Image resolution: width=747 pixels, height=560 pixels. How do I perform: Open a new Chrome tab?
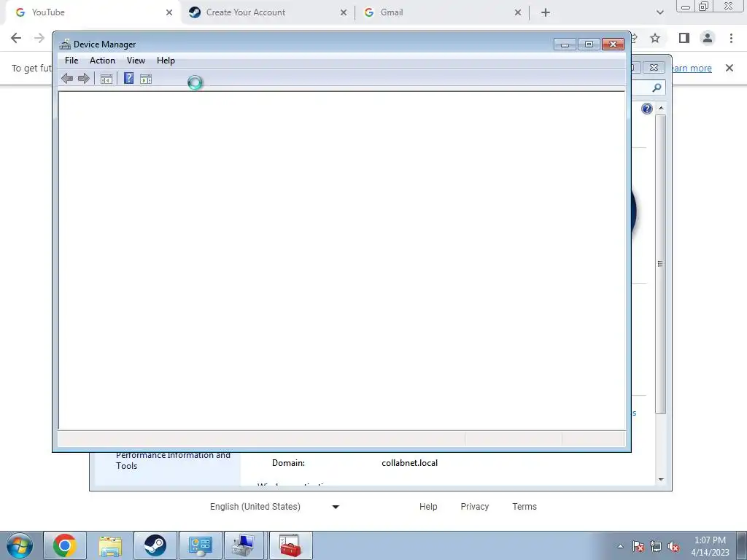coord(546,12)
